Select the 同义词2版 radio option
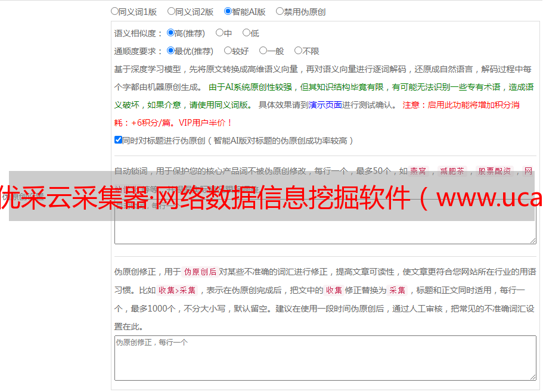Screen dimensions: 543x392 [x=171, y=11]
